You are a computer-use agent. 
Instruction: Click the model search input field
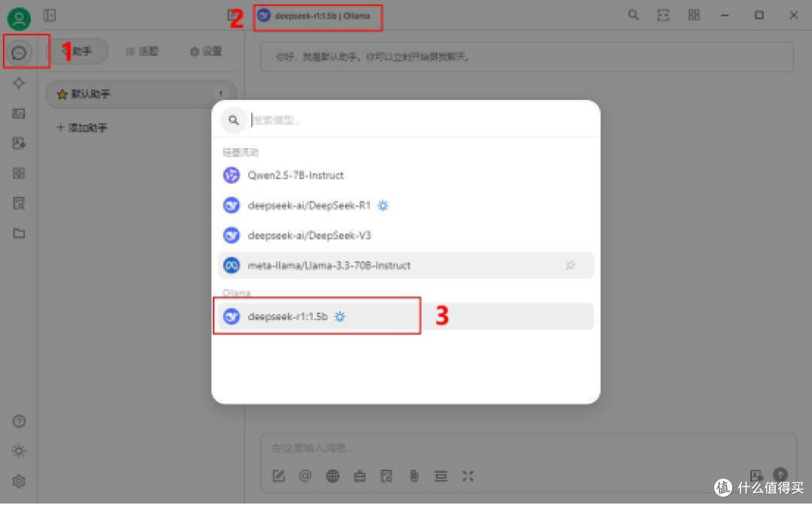point(420,120)
